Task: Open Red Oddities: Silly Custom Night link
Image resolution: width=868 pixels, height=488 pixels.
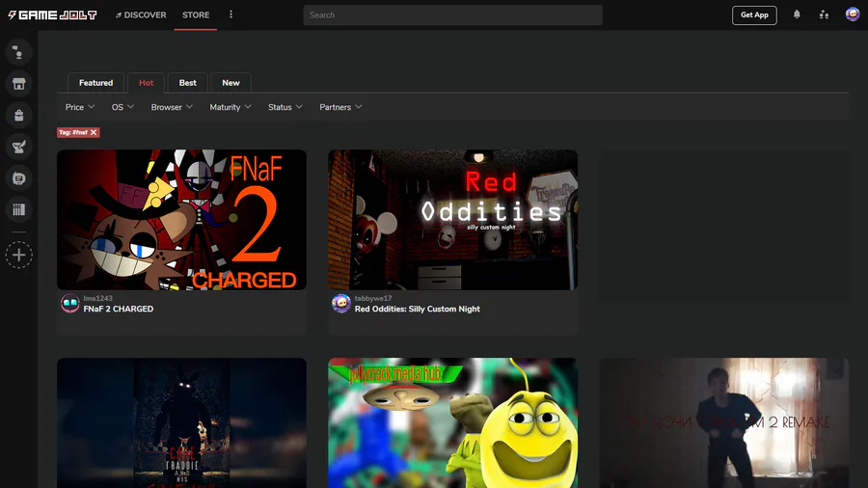Action: pyautogui.click(x=418, y=310)
